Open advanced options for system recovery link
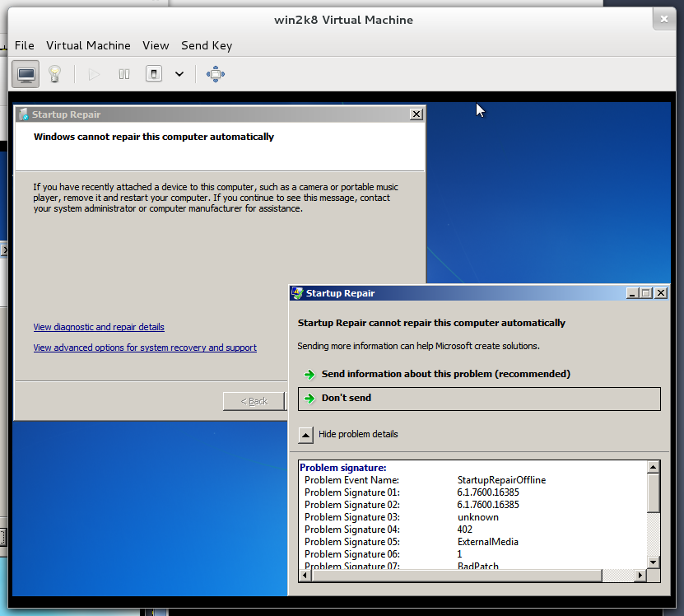The height and width of the screenshot is (616, 684). pyautogui.click(x=145, y=348)
